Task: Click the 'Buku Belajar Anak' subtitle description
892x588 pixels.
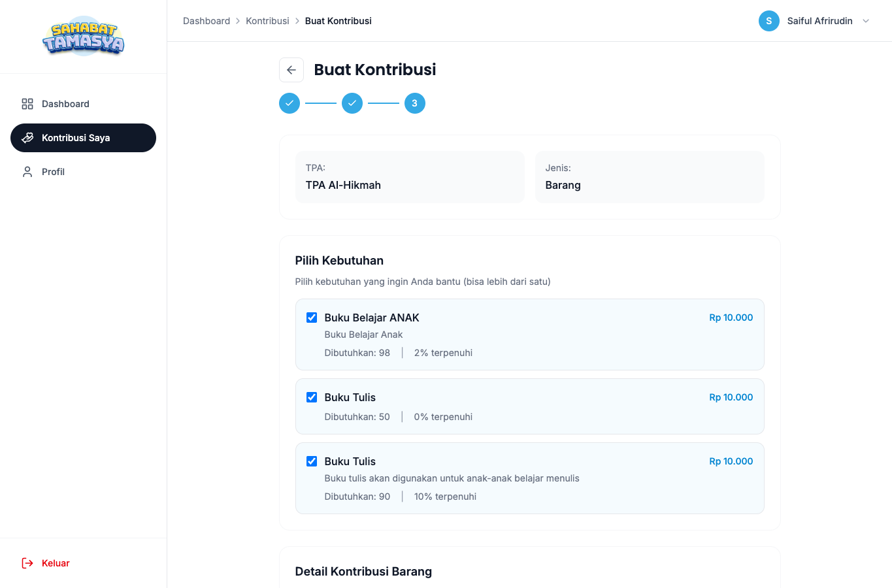Action: 363,335
